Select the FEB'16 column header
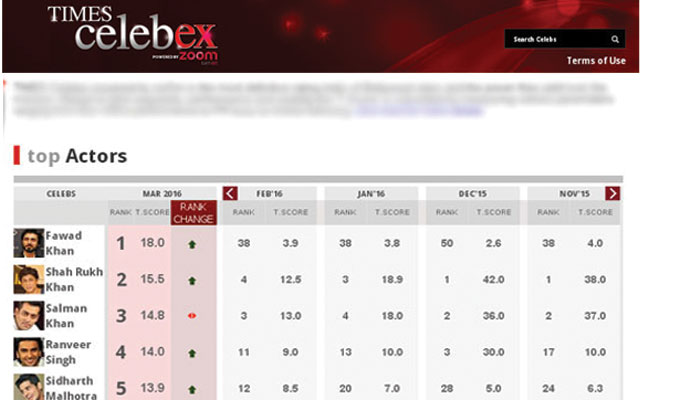Image resolution: width=700 pixels, height=400 pixels. coord(269,193)
